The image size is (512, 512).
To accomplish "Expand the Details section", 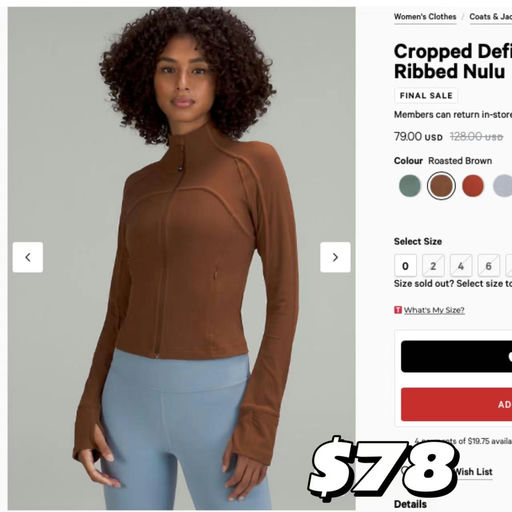I will coord(410,504).
